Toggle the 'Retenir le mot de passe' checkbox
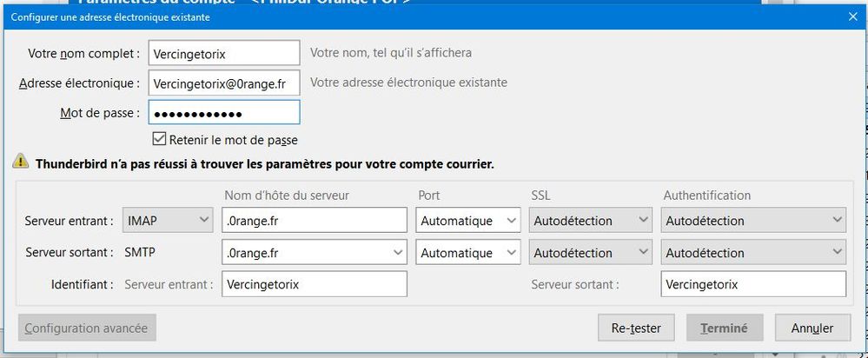The image size is (868, 358). 159,139
